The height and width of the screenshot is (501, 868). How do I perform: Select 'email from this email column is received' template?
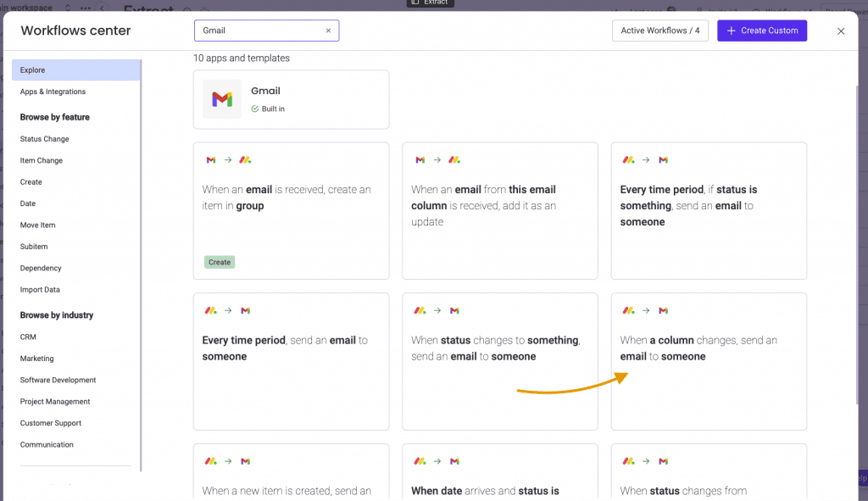tap(500, 211)
